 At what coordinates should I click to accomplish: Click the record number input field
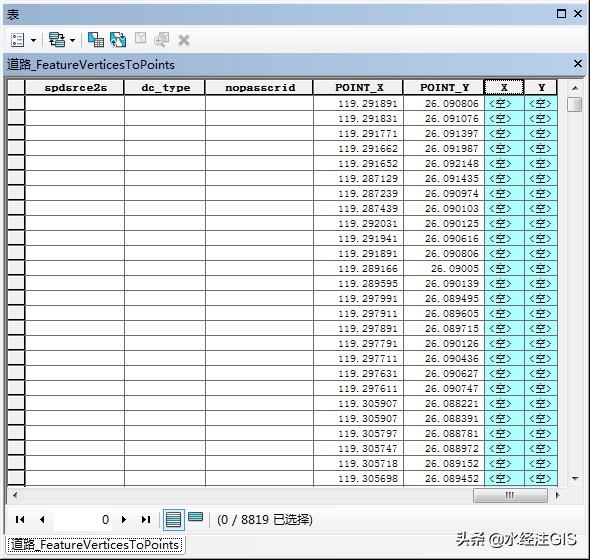83,520
